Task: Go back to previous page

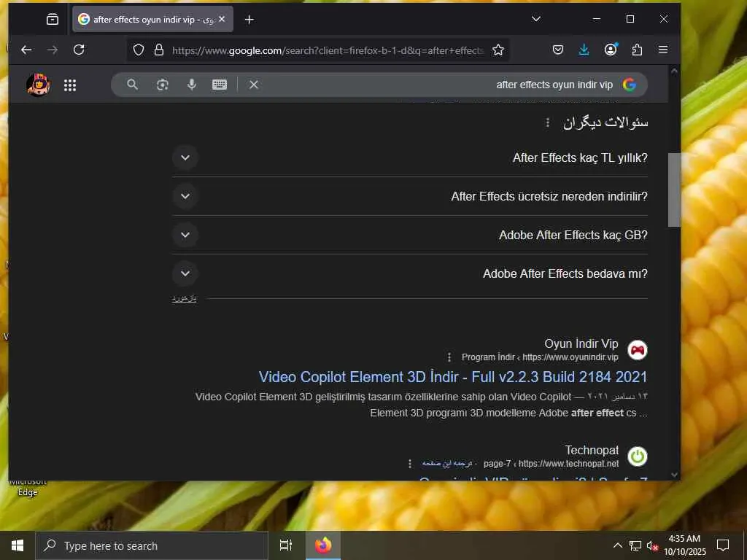Action: pyautogui.click(x=26, y=50)
